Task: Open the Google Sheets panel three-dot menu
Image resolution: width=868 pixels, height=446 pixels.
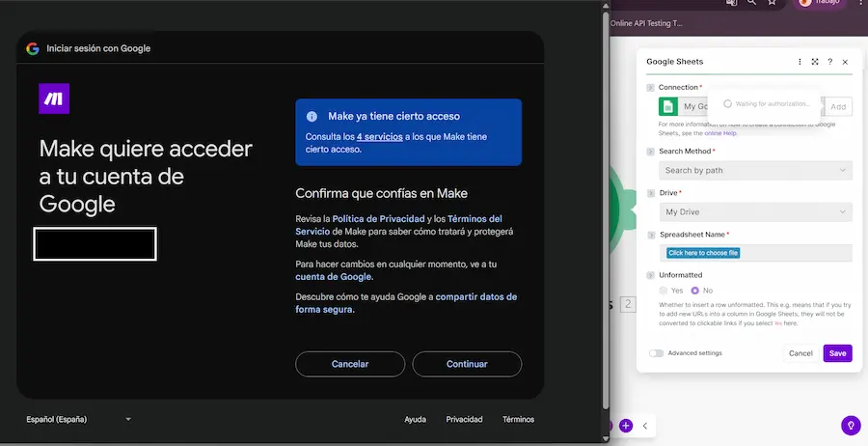Action: click(800, 62)
